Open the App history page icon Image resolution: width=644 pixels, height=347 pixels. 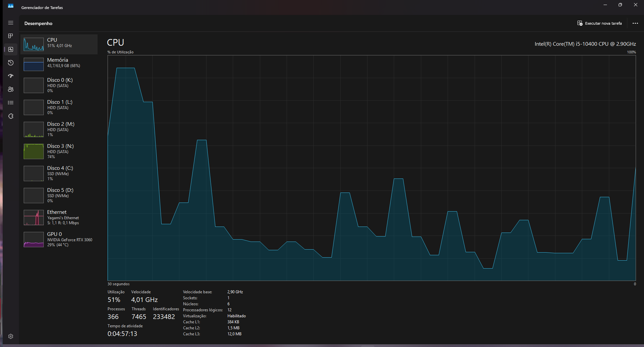click(x=11, y=63)
